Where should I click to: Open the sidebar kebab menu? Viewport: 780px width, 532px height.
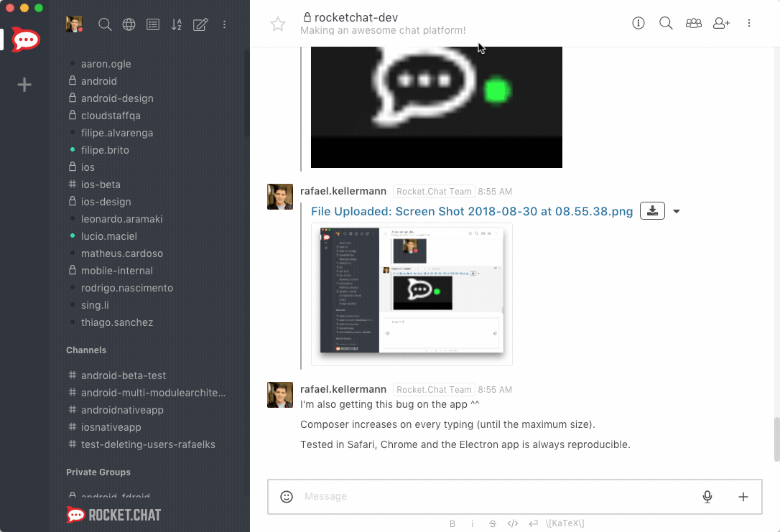pyautogui.click(x=224, y=24)
